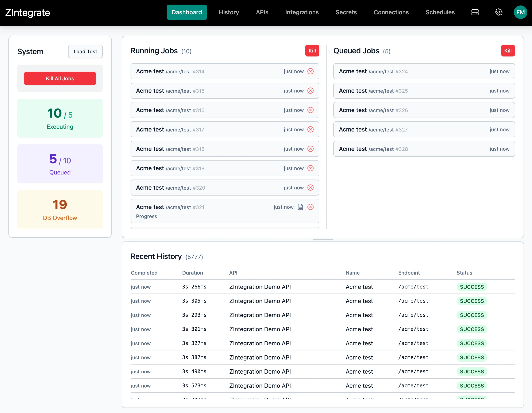This screenshot has width=532, height=413.
Task: Click the first SUCCESS status badge
Action: tap(472, 287)
